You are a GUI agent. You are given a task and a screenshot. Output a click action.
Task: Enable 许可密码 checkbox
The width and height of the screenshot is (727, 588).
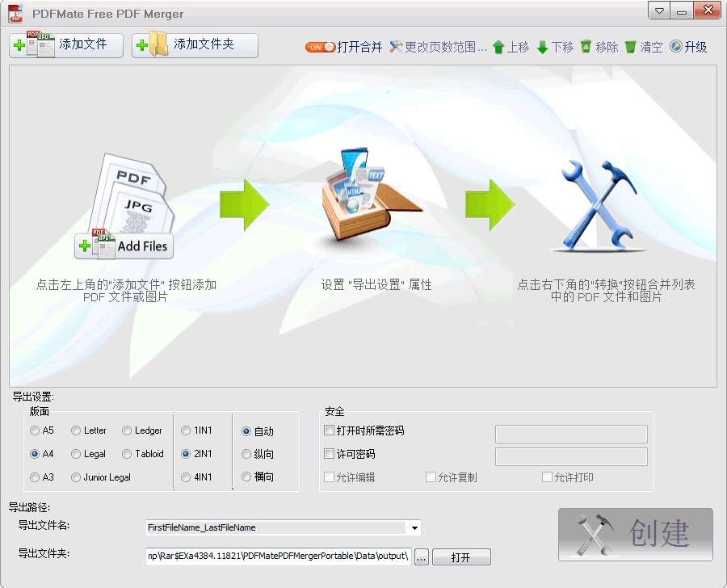click(x=330, y=454)
